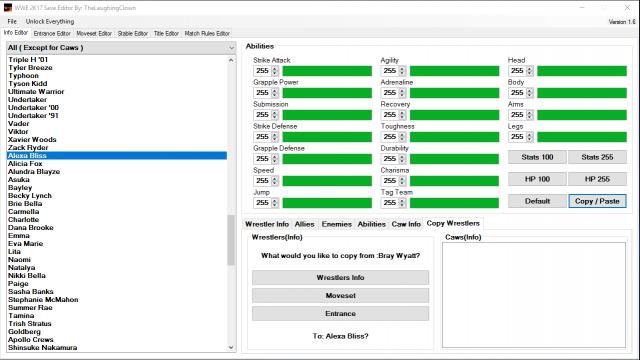The width and height of the screenshot is (640, 360).
Task: Click the Charisma value field
Action: pyautogui.click(x=393, y=181)
